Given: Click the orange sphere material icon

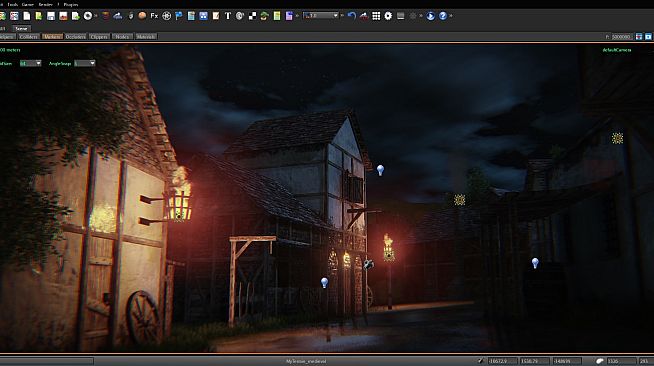Looking at the screenshot, I should tap(142, 16).
